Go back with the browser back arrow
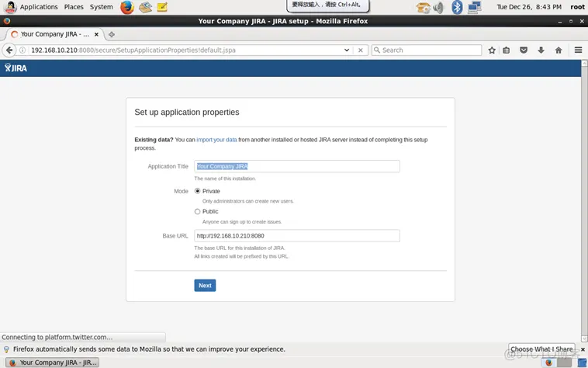 [x=9, y=50]
